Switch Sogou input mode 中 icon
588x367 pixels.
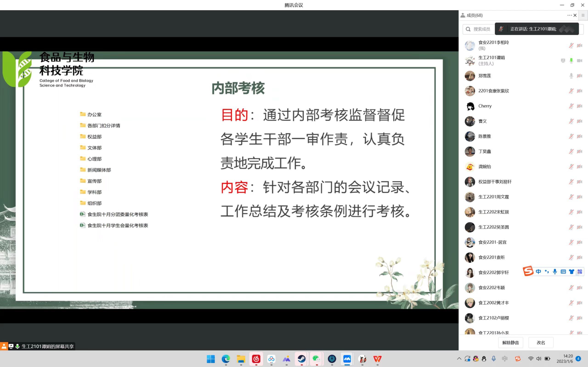[538, 272]
